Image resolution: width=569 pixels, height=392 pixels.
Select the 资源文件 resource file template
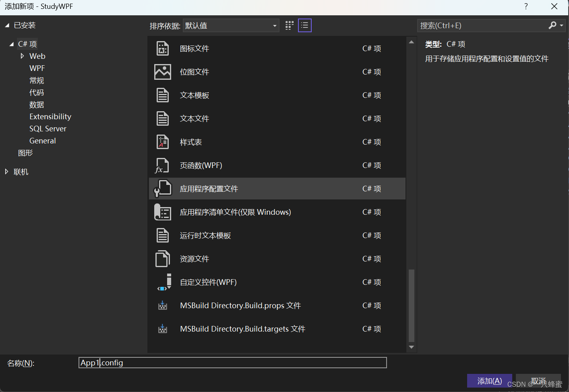click(194, 259)
